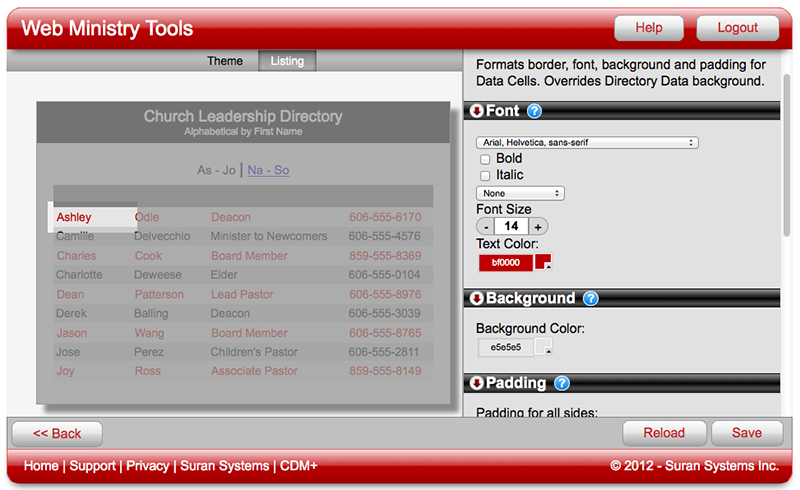Open the background color picker arrow
The height and width of the screenshot is (490, 800).
[545, 347]
